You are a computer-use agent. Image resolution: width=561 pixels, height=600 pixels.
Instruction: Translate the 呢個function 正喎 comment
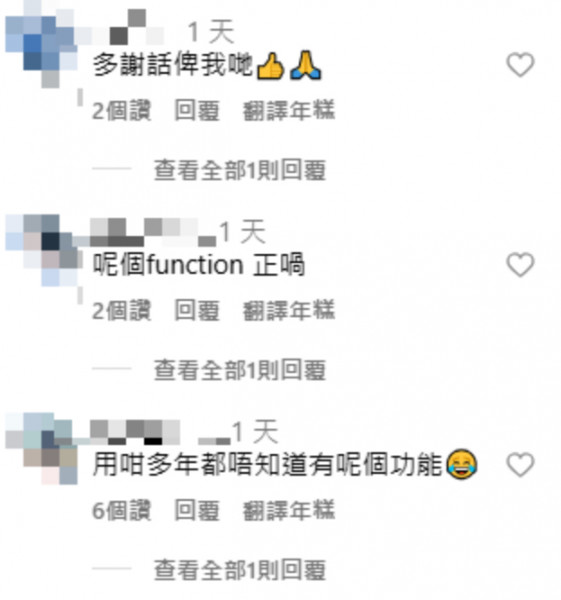[x=289, y=310]
